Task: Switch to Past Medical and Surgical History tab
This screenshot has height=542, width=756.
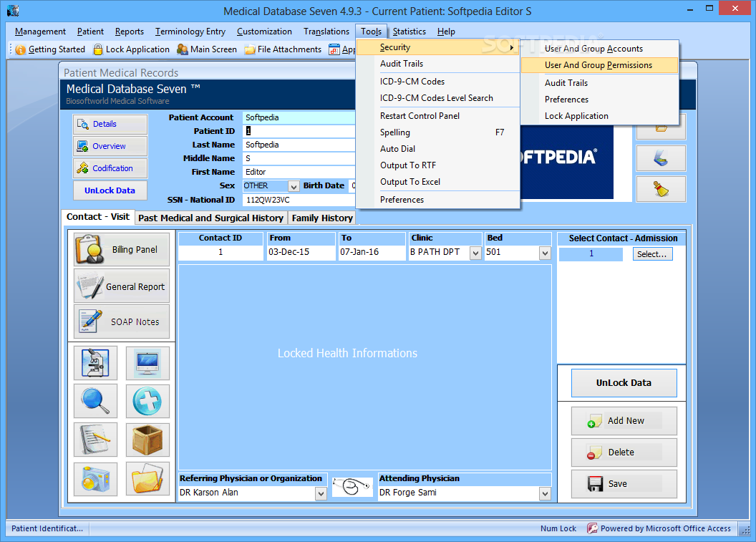Action: click(210, 218)
